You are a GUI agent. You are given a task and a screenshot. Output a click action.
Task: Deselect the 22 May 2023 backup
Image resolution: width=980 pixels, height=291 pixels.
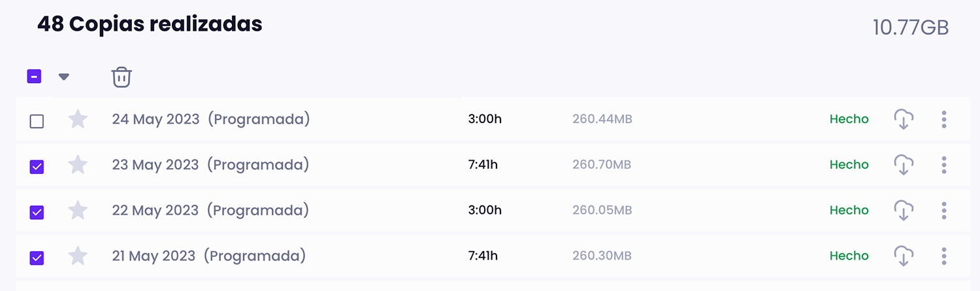coord(37,213)
